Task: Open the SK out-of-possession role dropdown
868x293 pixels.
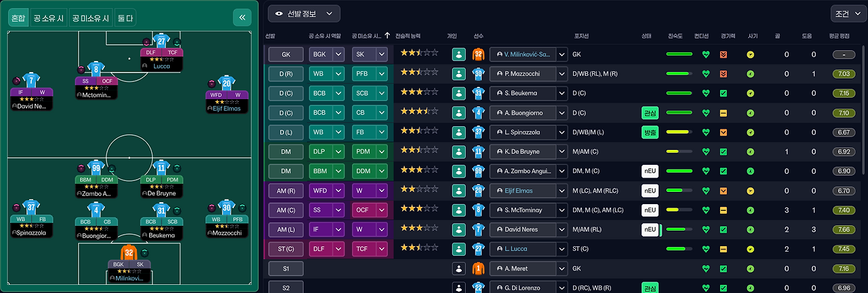Action: click(x=370, y=54)
